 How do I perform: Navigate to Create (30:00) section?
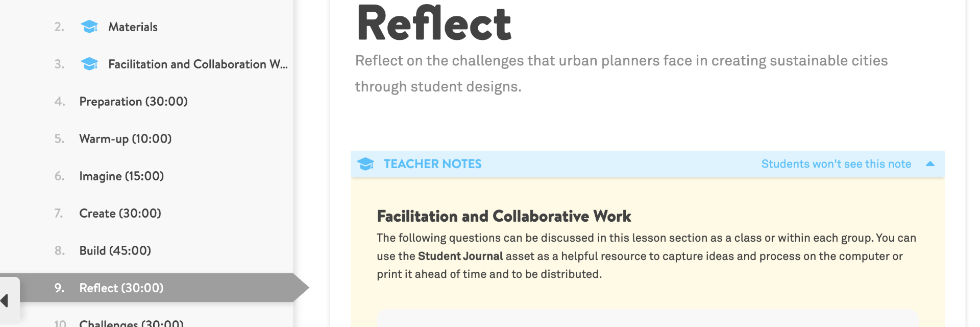click(120, 214)
